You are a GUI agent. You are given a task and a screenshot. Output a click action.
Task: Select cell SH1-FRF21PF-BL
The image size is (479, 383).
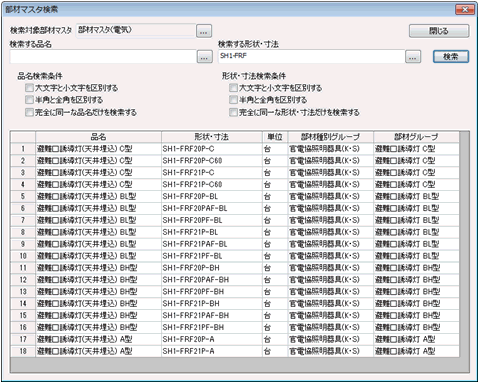tap(212, 256)
